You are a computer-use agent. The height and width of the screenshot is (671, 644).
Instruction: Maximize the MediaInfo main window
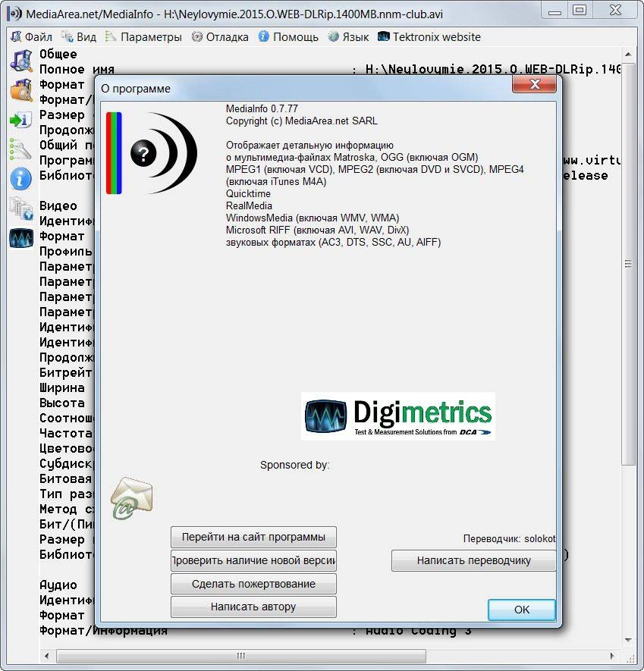click(x=580, y=11)
